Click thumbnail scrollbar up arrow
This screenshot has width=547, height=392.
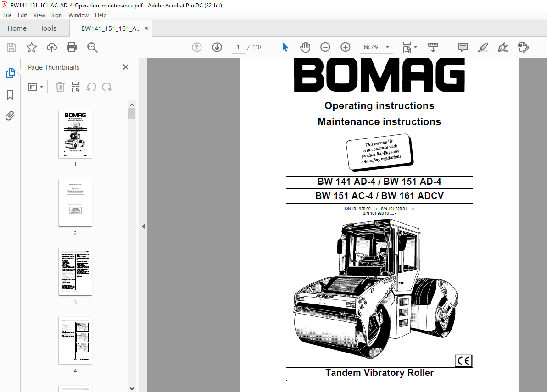(x=132, y=105)
